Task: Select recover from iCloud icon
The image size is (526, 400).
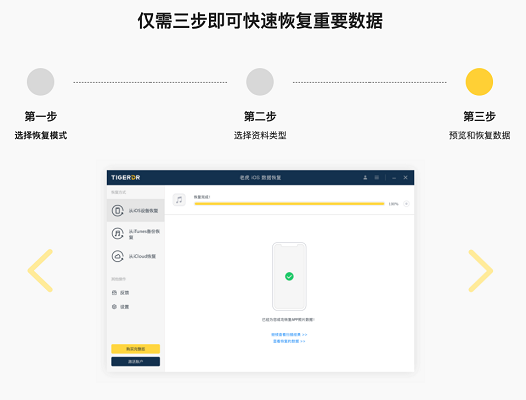Action: 117,256
